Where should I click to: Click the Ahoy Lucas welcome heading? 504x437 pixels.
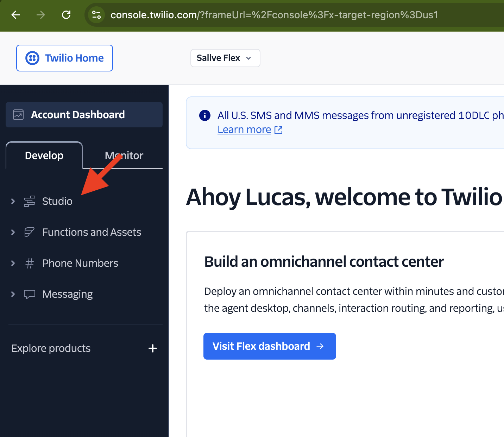tap(345, 197)
